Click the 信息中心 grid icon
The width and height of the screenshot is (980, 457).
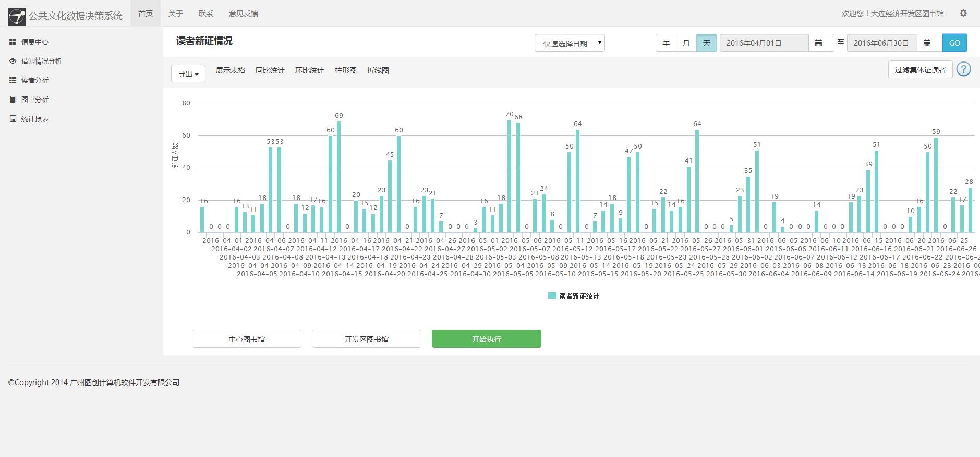pyautogui.click(x=13, y=42)
